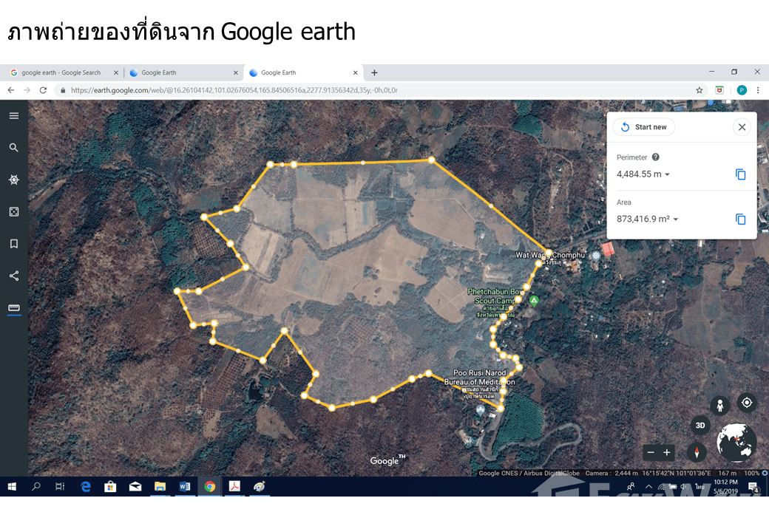The height and width of the screenshot is (532, 769).
Task: Zoom in with the plus button
Action: [667, 452]
